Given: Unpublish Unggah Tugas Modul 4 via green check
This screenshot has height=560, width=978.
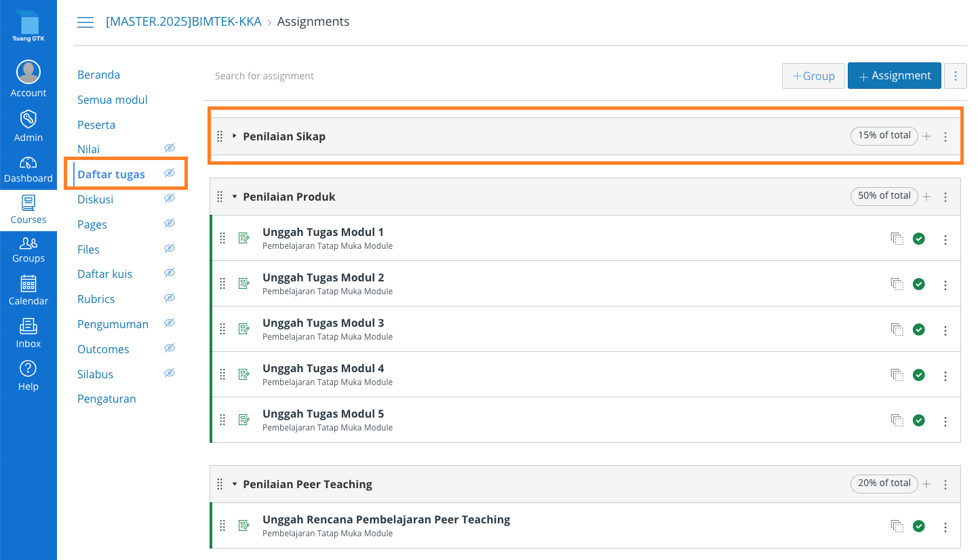Looking at the screenshot, I should point(919,375).
